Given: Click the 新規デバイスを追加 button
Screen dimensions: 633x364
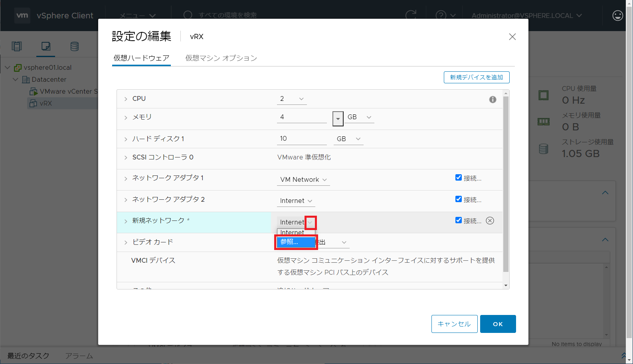Looking at the screenshot, I should coord(477,77).
